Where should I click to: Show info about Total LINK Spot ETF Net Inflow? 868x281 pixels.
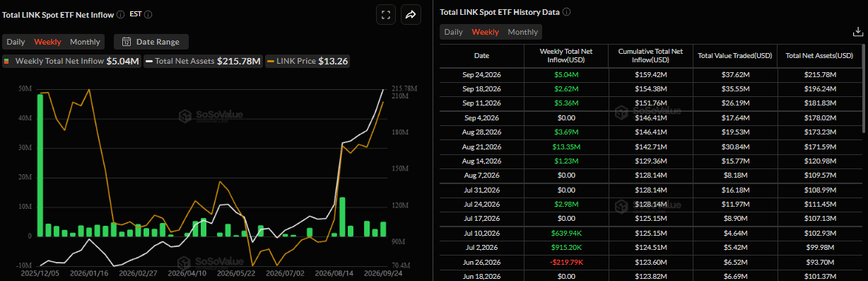(121, 14)
